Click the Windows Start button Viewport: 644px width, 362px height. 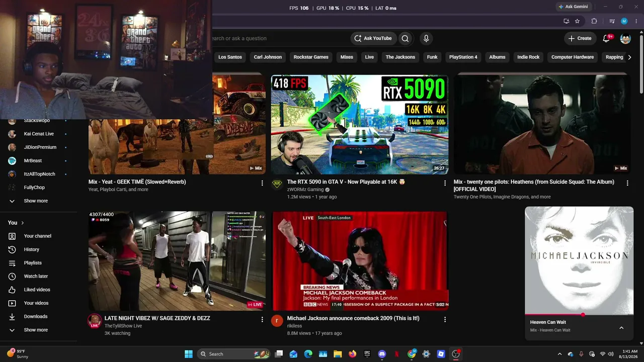point(189,354)
